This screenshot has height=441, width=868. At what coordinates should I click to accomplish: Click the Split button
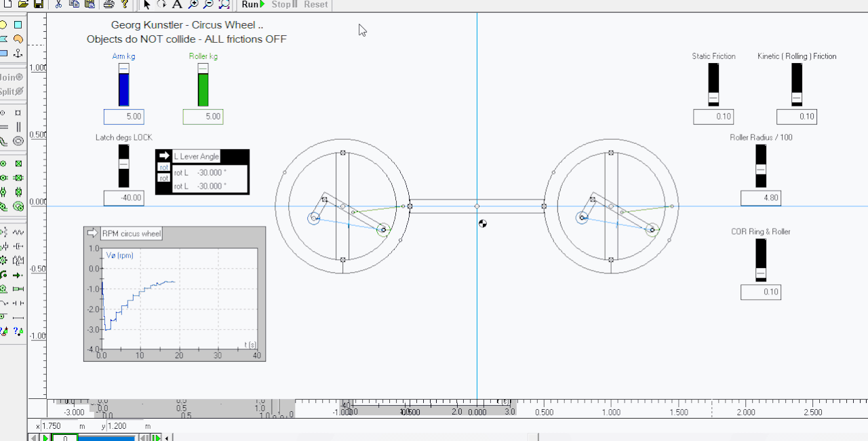point(12,91)
